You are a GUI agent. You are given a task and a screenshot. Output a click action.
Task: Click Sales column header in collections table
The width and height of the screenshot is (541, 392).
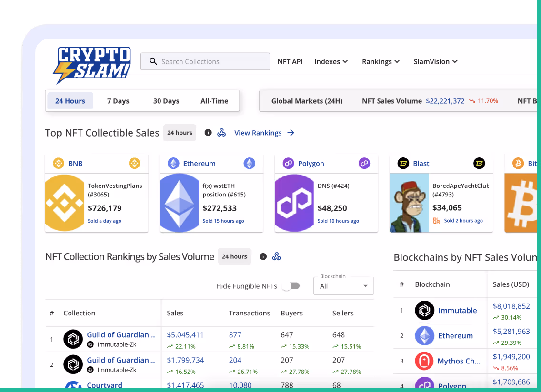175,313
